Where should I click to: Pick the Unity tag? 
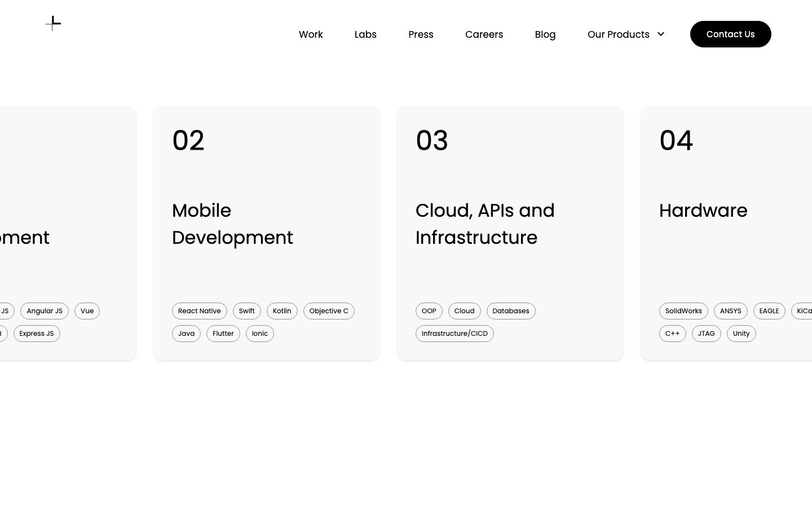[742, 334]
